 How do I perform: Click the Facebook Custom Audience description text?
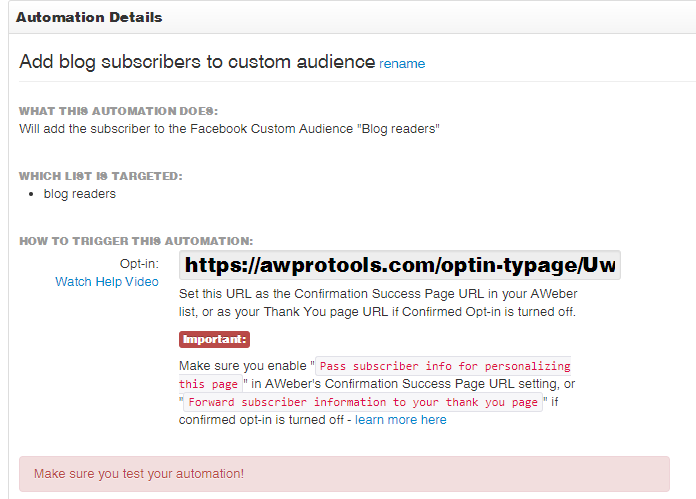point(229,129)
